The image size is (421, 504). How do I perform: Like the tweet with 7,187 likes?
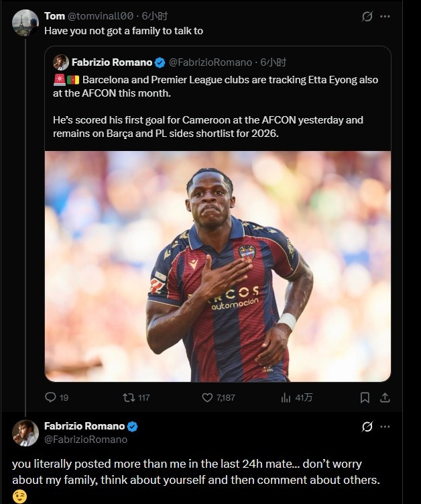(207, 397)
